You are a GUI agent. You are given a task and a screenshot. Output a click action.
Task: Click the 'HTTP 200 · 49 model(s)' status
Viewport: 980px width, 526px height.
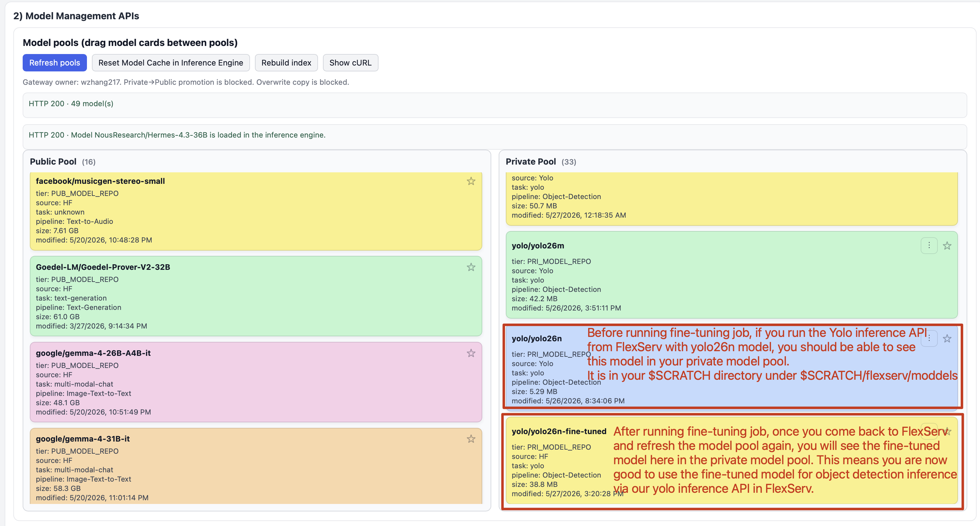point(71,103)
